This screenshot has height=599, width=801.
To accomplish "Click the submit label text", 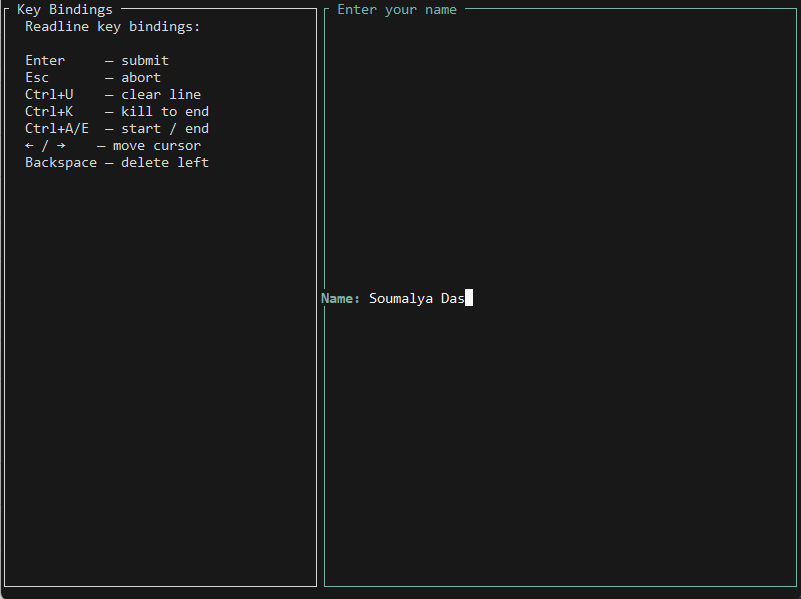I will [x=144, y=60].
